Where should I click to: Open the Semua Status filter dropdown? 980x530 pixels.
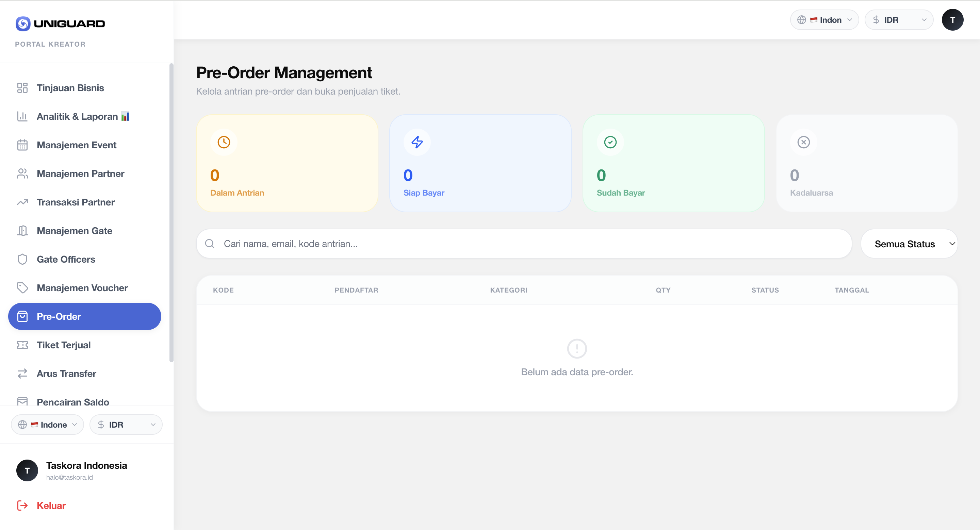click(x=910, y=244)
